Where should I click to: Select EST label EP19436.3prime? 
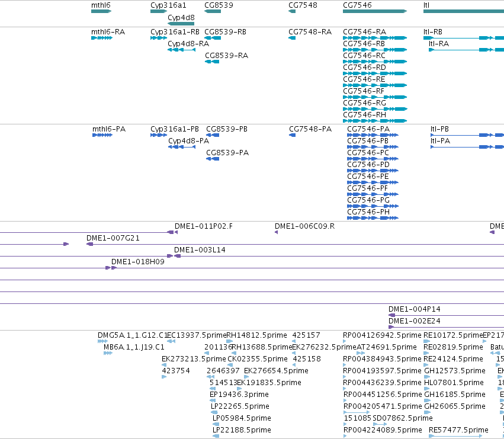[239, 395]
